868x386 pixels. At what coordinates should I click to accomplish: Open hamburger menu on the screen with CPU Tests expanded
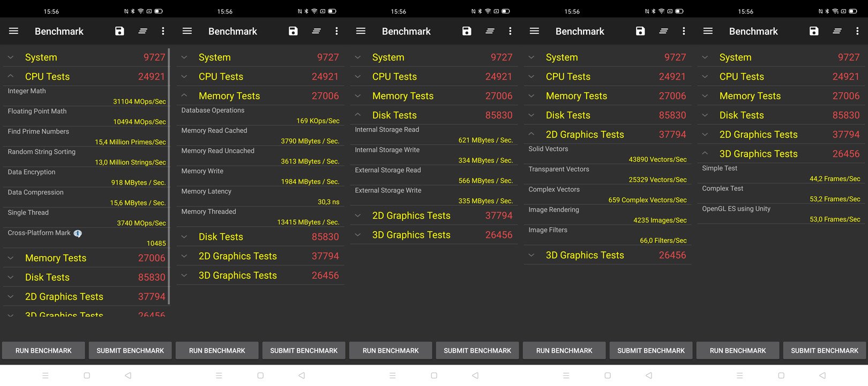click(x=13, y=31)
